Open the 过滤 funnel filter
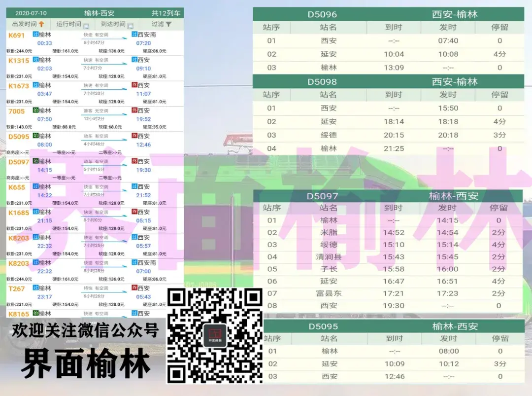The height and width of the screenshot is (396, 532). [168, 24]
